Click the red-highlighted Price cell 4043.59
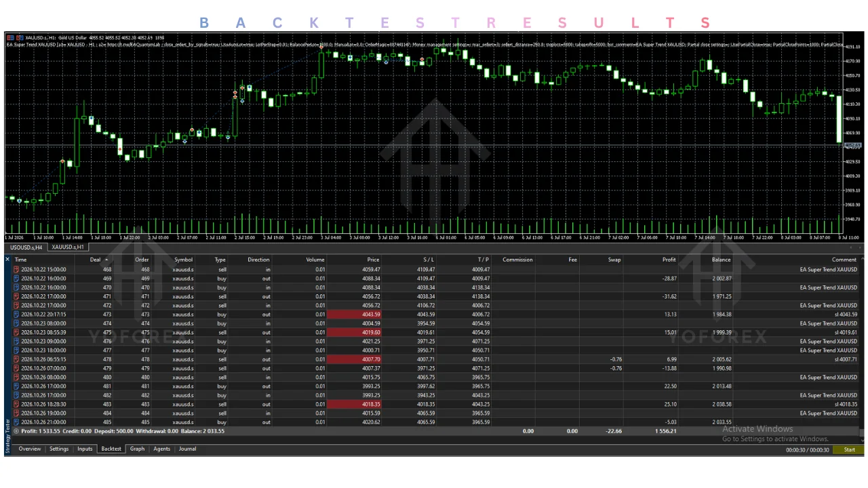 pyautogui.click(x=355, y=314)
